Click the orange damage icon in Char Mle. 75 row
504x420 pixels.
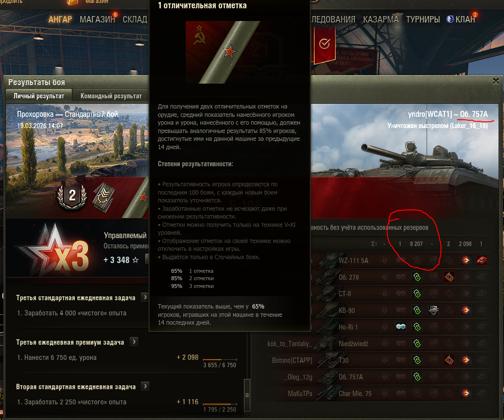465,393
